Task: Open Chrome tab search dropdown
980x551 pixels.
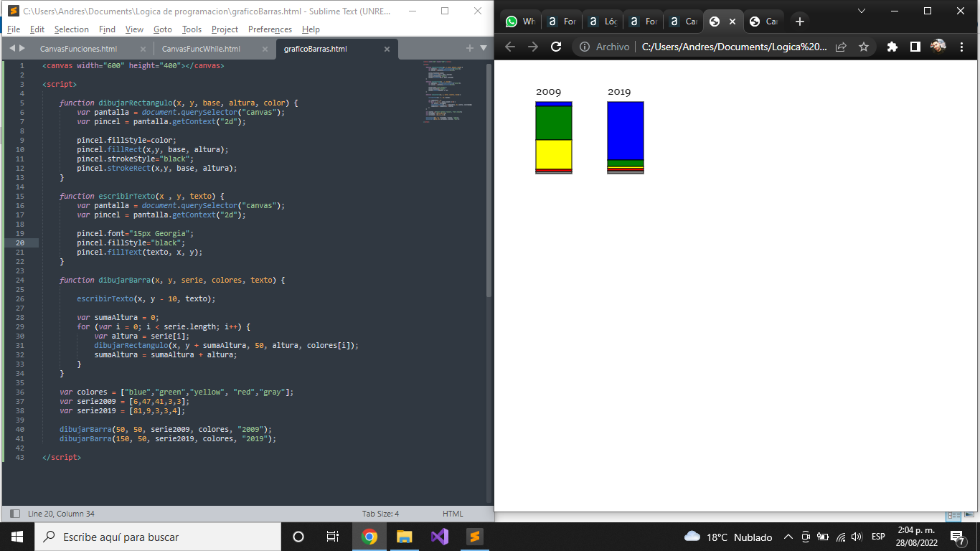Action: click(862, 11)
